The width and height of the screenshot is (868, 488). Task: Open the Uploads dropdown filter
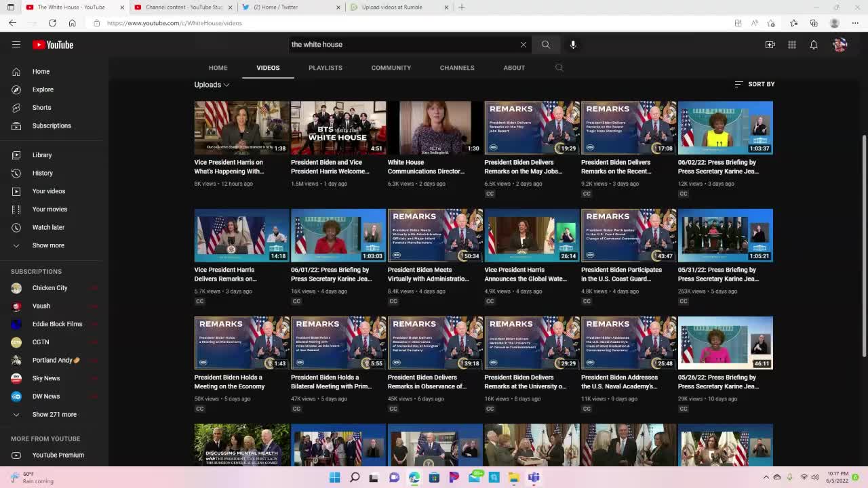pyautogui.click(x=212, y=85)
